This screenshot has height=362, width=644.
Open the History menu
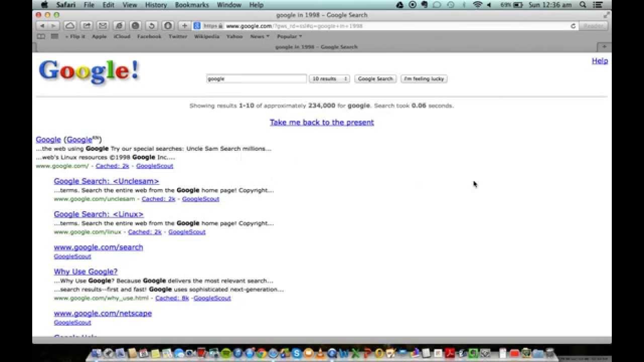(x=156, y=5)
